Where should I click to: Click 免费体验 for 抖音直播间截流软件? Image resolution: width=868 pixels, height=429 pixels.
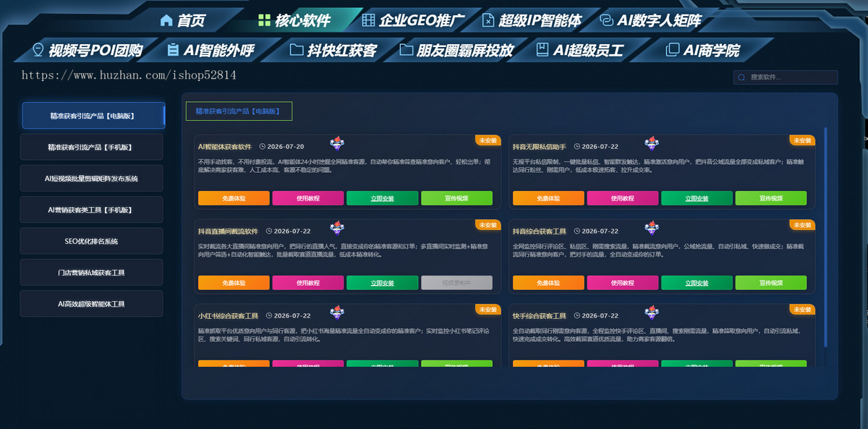(x=234, y=283)
